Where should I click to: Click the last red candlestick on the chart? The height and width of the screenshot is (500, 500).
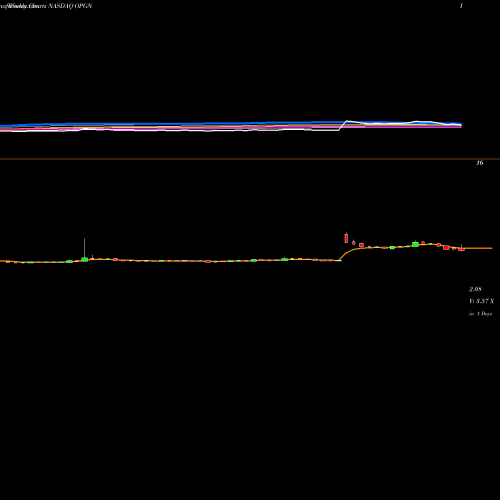pyautogui.click(x=461, y=248)
